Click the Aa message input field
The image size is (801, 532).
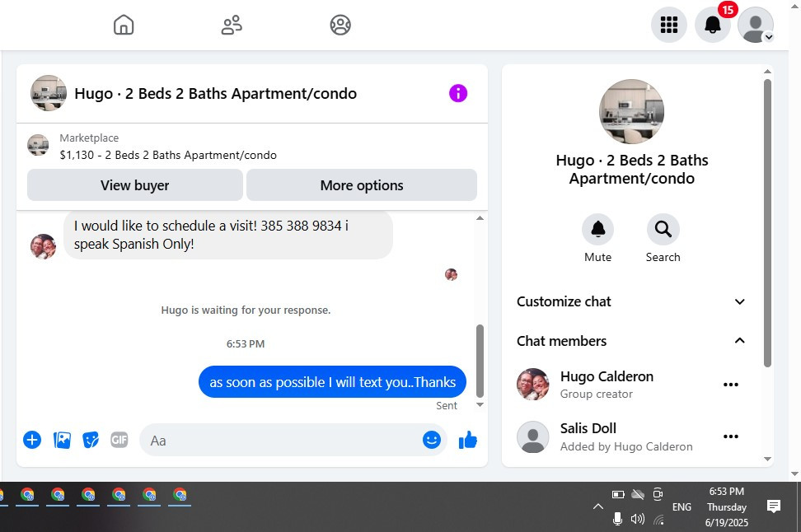pos(282,440)
